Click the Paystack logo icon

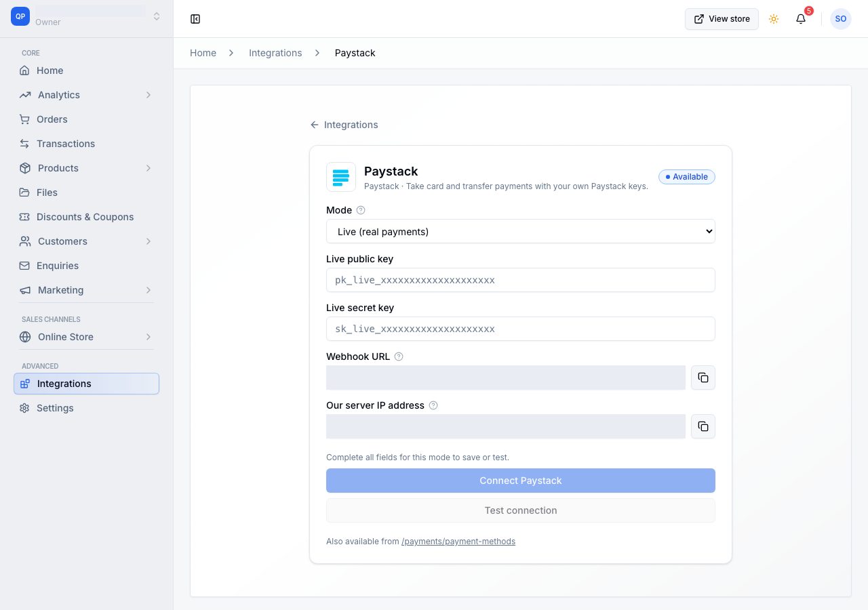[x=341, y=177]
